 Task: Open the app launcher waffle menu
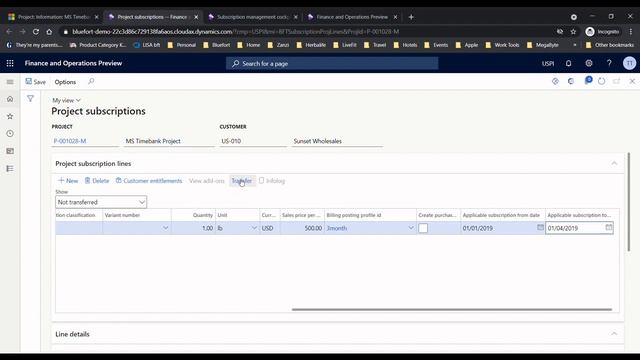tap(10, 63)
